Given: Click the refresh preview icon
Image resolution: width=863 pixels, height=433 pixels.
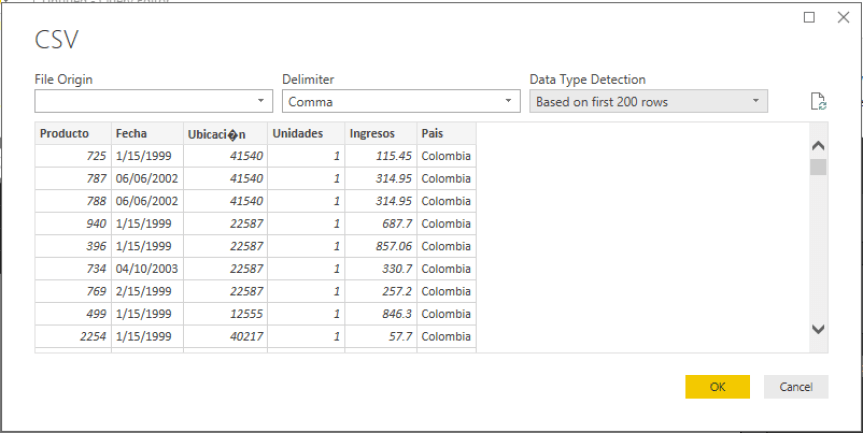Looking at the screenshot, I should click(818, 101).
